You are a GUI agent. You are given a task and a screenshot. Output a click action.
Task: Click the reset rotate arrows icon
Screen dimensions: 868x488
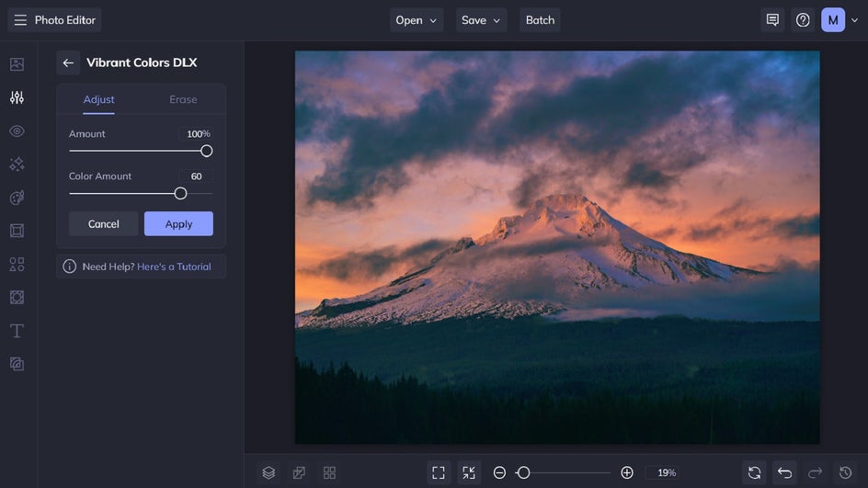coord(754,472)
